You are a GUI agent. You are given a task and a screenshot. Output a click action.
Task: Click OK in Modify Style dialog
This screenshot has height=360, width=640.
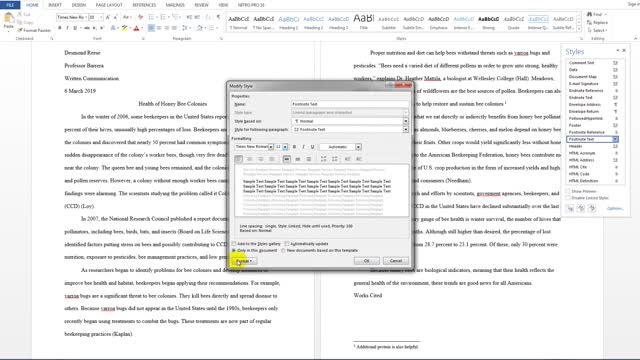366,261
